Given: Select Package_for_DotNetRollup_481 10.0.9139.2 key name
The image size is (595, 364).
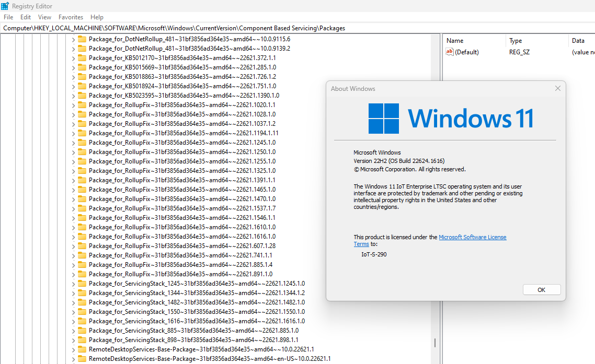Looking at the screenshot, I should point(189,49).
